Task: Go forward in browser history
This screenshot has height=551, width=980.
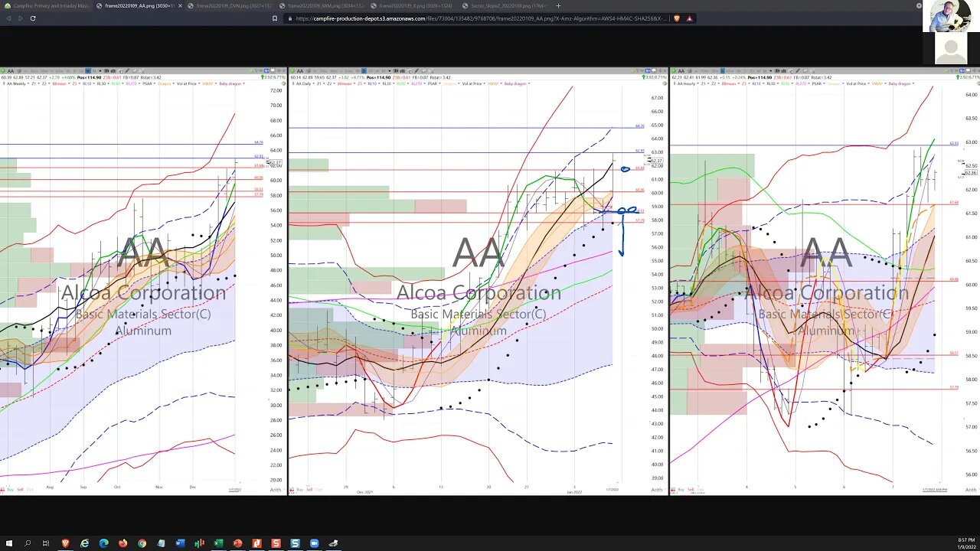Action: [x=21, y=18]
